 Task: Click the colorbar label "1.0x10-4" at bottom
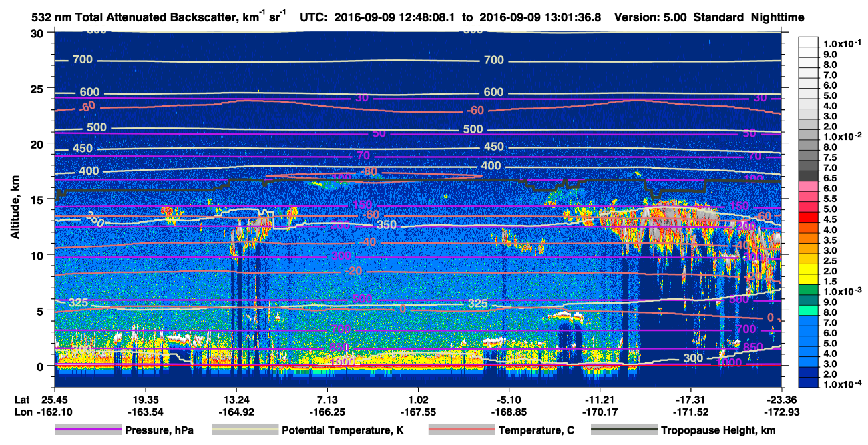click(843, 384)
